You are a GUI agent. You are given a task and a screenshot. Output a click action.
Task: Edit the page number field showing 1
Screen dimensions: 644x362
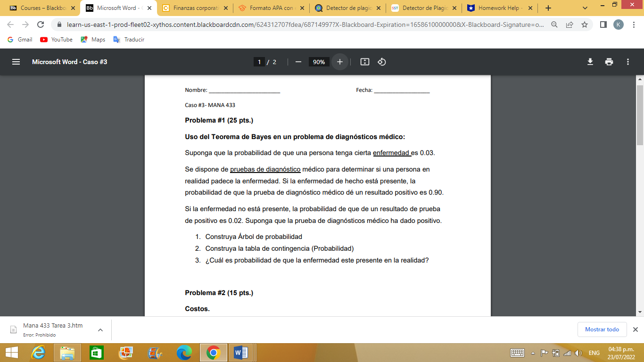[259, 61]
